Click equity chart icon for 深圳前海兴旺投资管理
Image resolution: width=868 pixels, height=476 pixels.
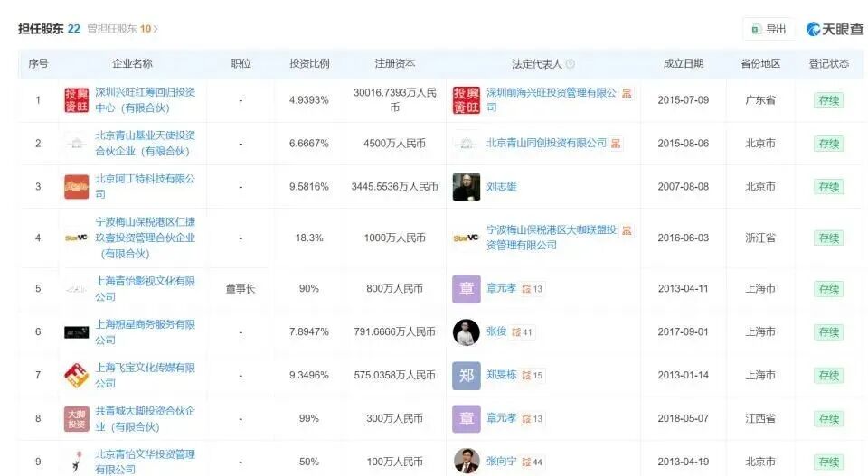point(627,93)
